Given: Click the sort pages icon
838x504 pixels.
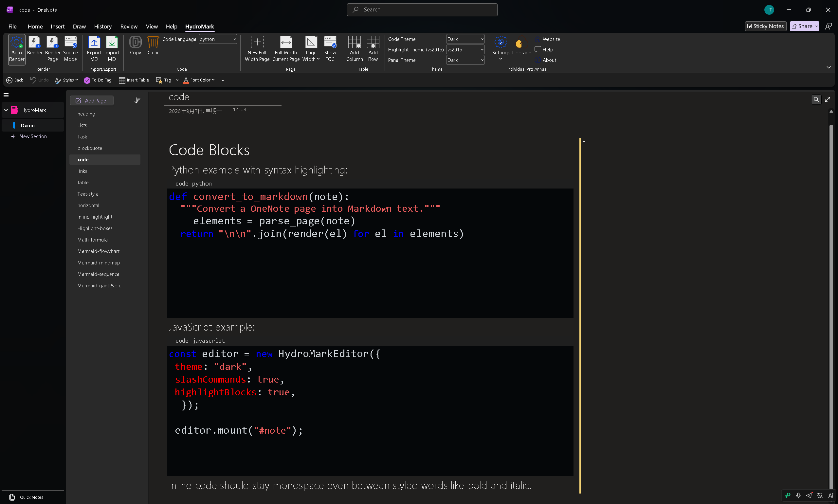Looking at the screenshot, I should (137, 100).
